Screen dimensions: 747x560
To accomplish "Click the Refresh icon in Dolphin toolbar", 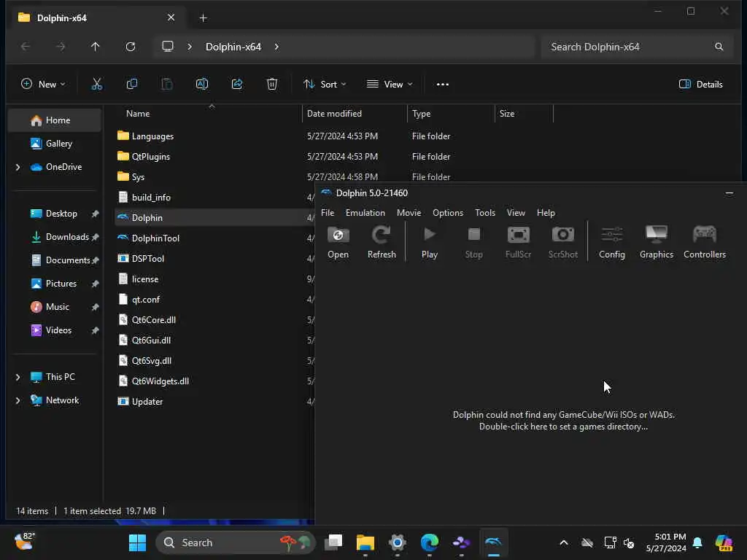I will point(382,242).
